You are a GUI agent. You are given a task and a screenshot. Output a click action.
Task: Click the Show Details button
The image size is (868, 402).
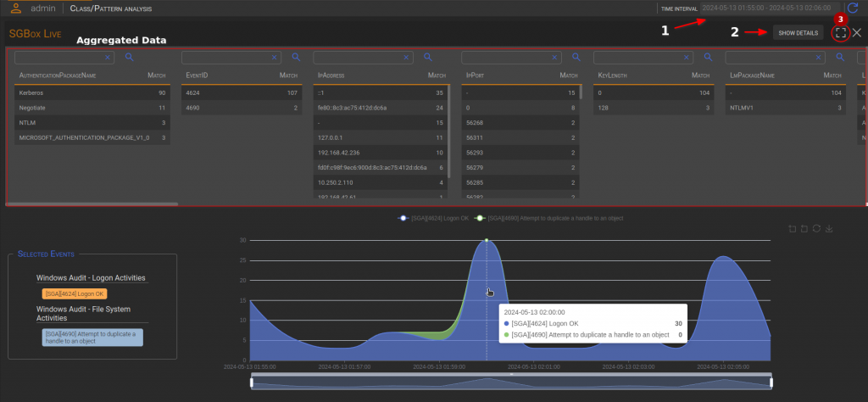798,33
